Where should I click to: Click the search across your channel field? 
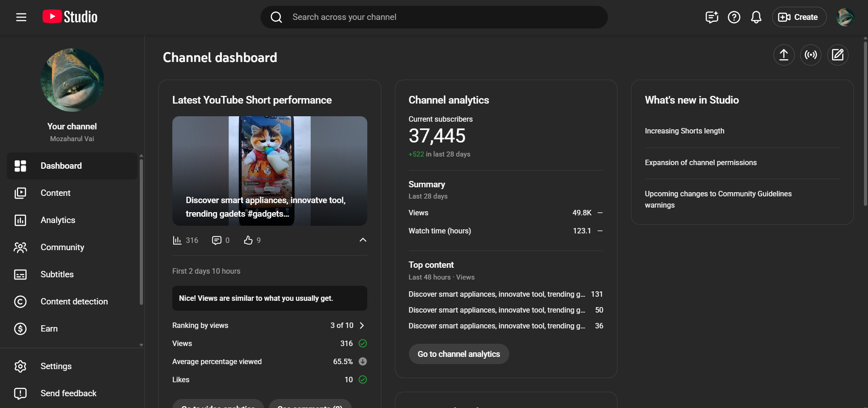[434, 17]
